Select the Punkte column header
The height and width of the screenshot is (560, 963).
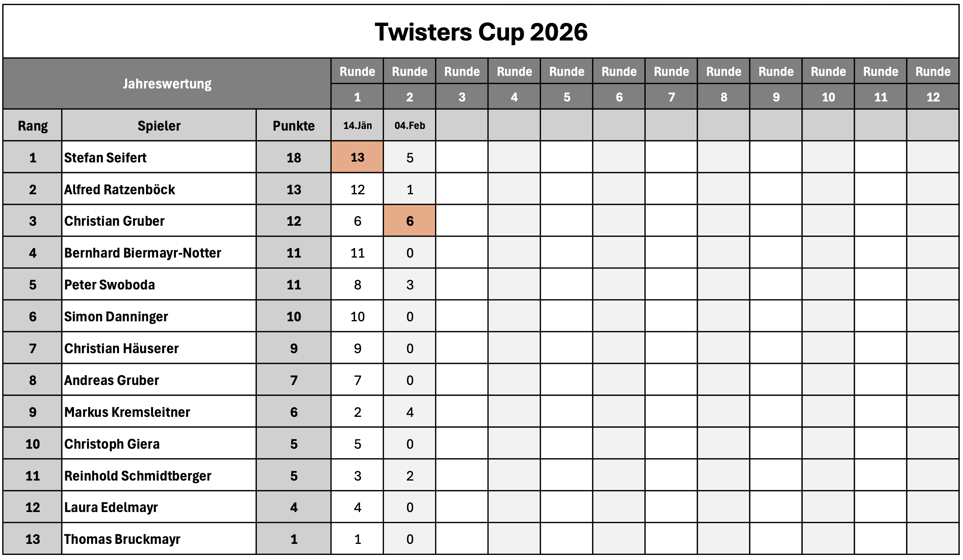tap(293, 126)
